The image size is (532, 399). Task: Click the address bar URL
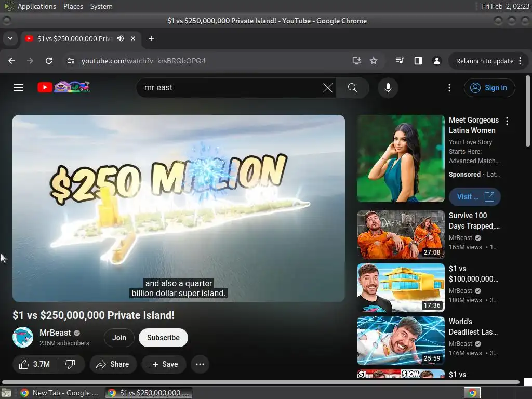coord(143,61)
